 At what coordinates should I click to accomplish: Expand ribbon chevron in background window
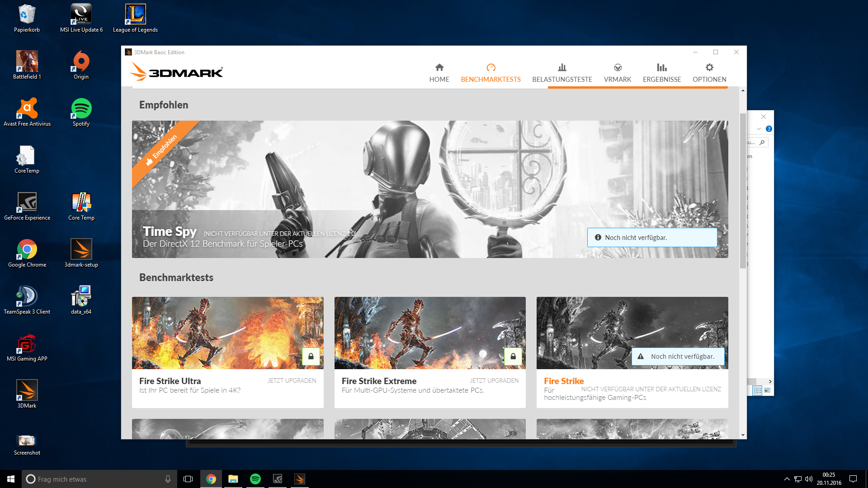point(759,129)
